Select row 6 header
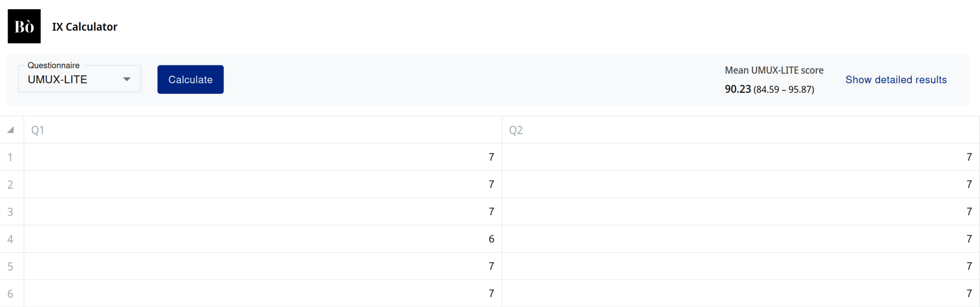This screenshot has width=980, height=307. (11, 294)
